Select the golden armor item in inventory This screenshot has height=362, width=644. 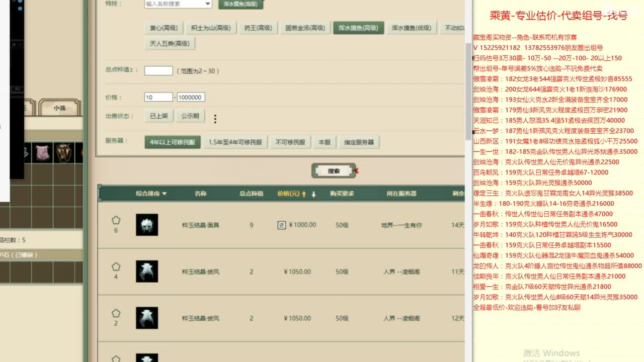(64, 152)
